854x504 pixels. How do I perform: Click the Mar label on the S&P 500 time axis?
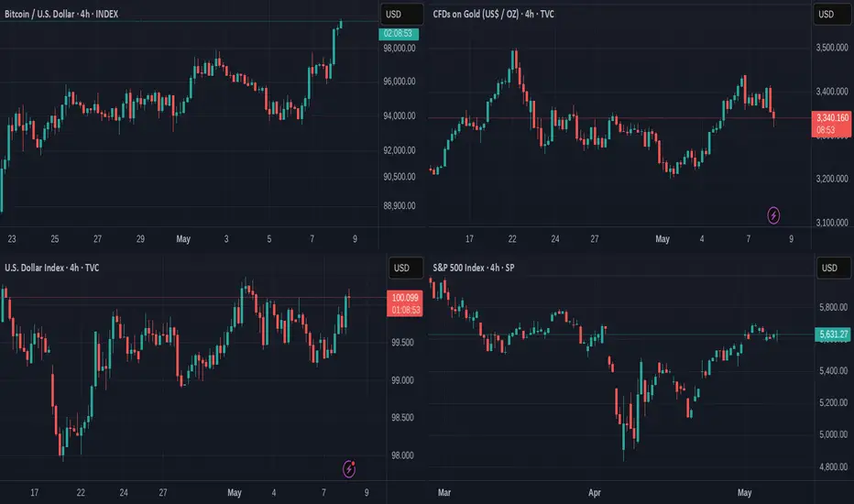(x=445, y=492)
